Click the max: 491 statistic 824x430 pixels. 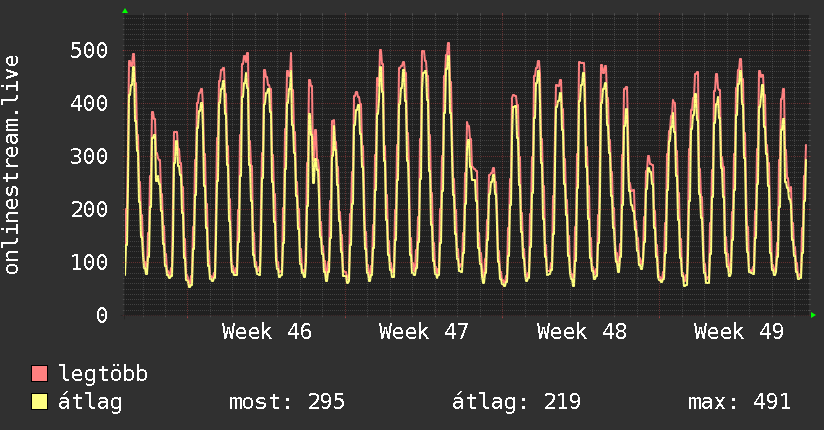[x=739, y=402]
